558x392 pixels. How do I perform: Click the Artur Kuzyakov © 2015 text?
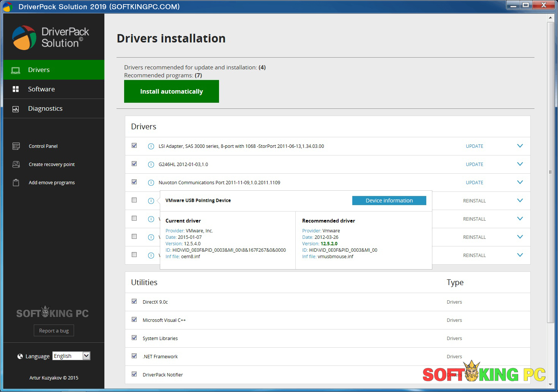(54, 378)
